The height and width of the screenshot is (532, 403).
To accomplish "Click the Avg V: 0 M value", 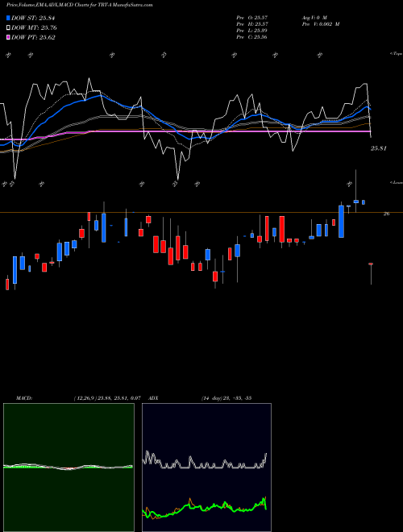I will point(314,17).
